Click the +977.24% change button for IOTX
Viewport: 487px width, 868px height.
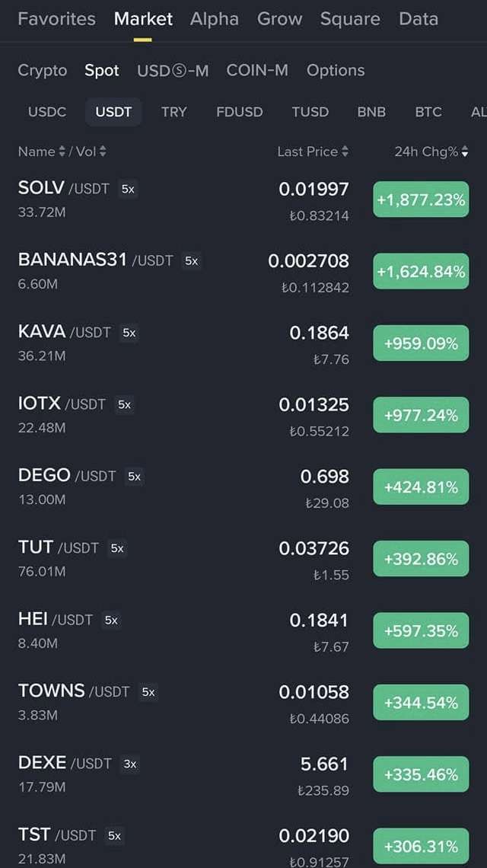pyautogui.click(x=421, y=415)
